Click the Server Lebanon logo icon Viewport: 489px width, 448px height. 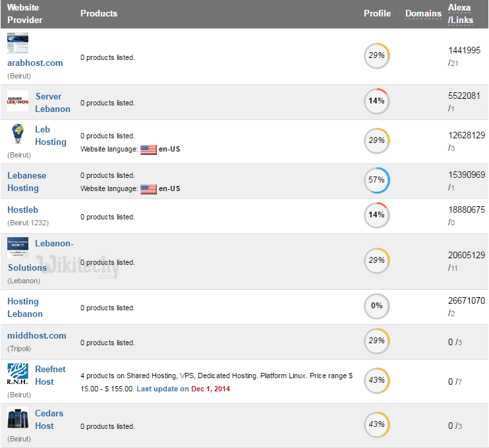point(18,101)
